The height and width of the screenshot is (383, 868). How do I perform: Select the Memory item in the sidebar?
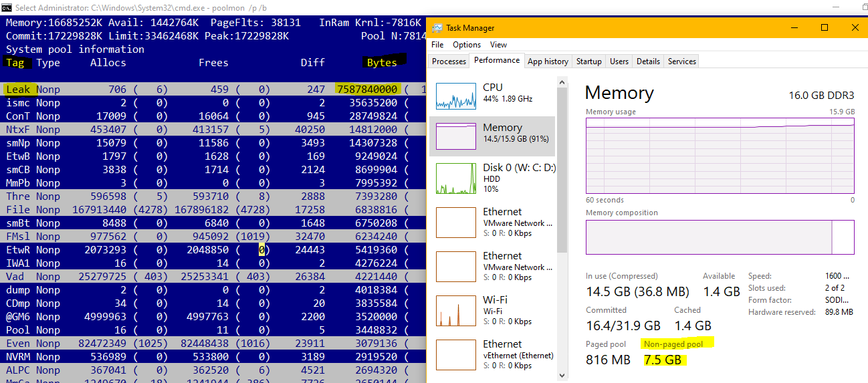pyautogui.click(x=492, y=133)
